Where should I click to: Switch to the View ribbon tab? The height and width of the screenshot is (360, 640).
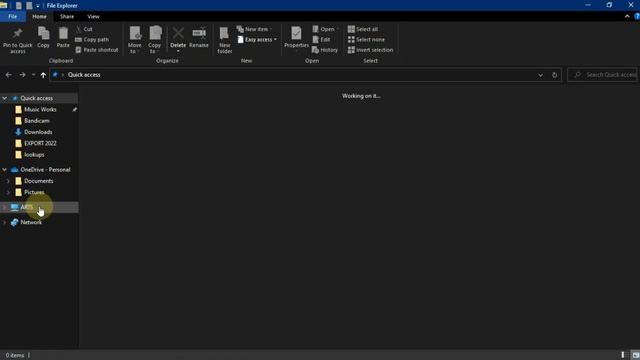93,16
